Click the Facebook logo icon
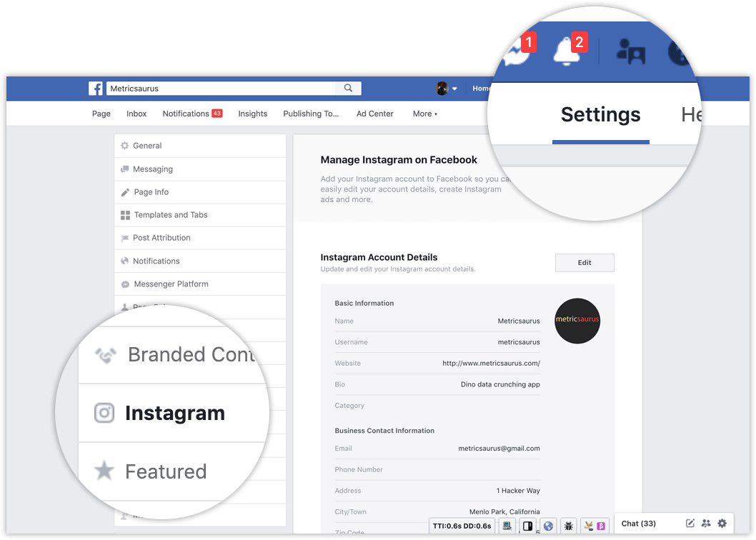Screen dimensions: 756x540 click(x=96, y=89)
